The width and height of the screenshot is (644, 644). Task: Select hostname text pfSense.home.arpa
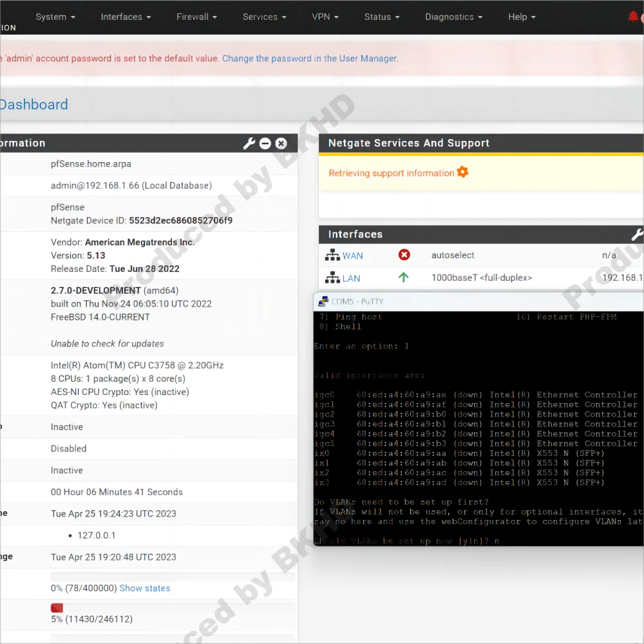[91, 164]
